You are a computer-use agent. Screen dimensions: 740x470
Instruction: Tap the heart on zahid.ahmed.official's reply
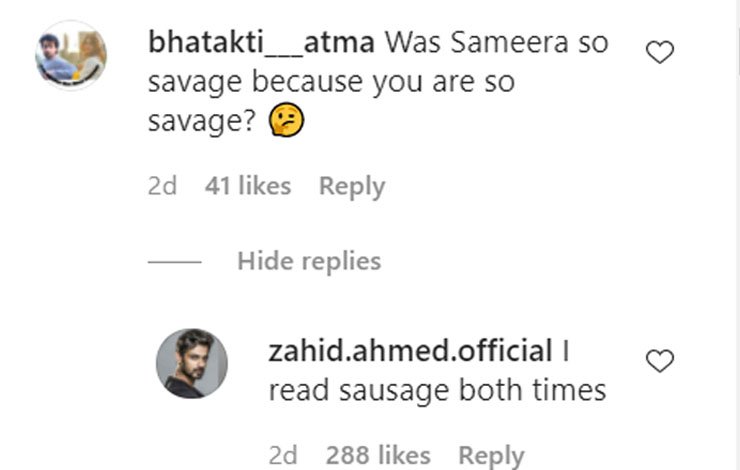[660, 361]
